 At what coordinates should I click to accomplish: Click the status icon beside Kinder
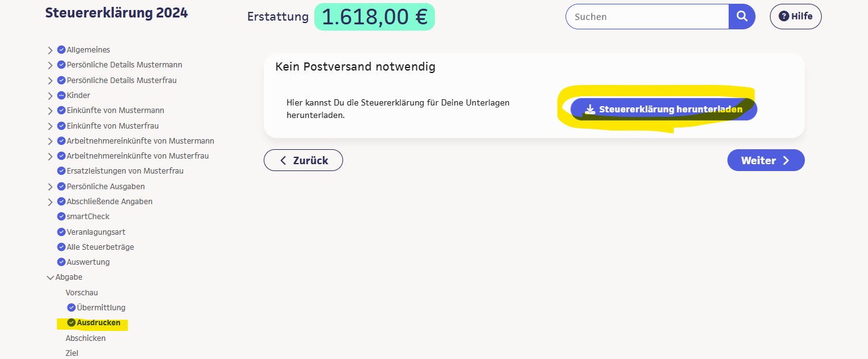pyautogui.click(x=61, y=96)
